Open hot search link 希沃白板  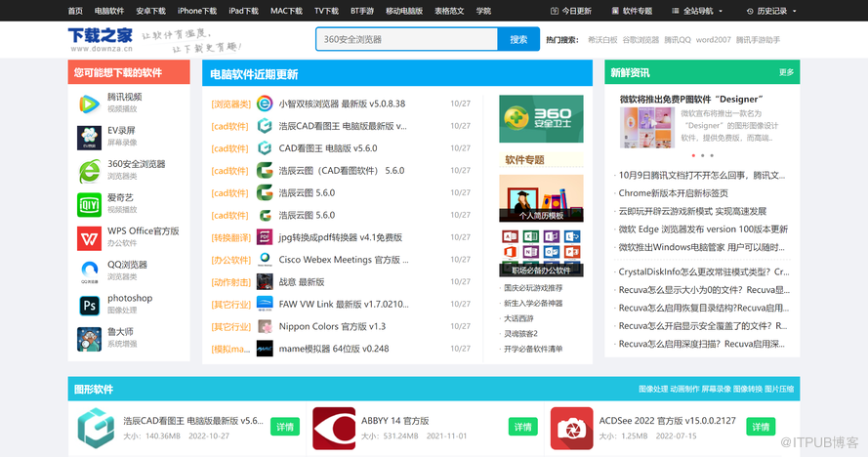602,40
